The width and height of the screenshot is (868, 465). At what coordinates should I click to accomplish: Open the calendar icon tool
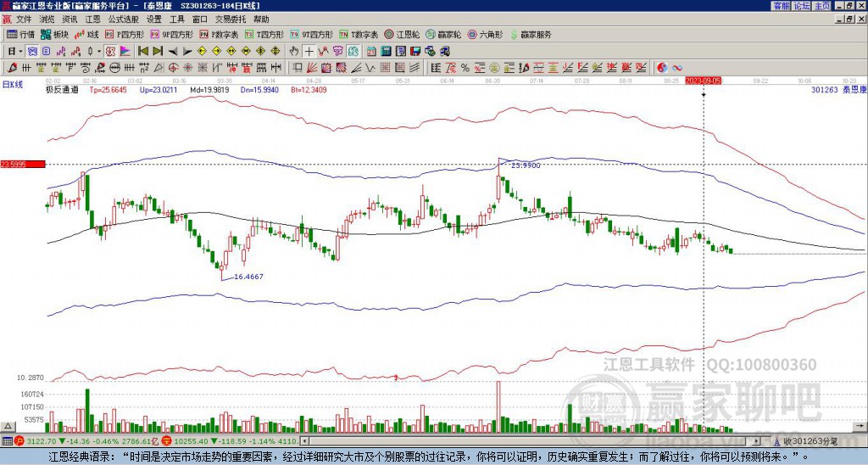[371, 52]
